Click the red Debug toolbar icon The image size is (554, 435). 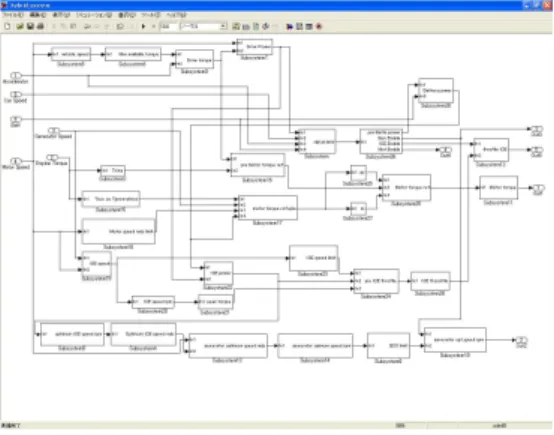319,27
